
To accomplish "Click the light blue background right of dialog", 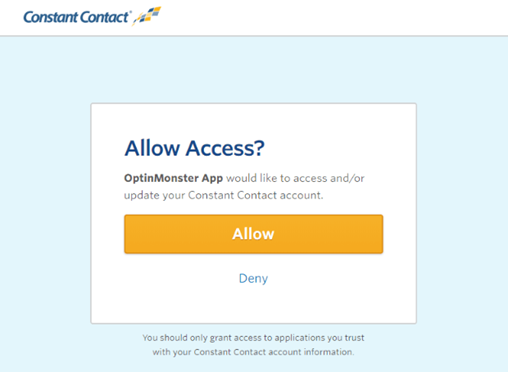I will click(x=462, y=213).
